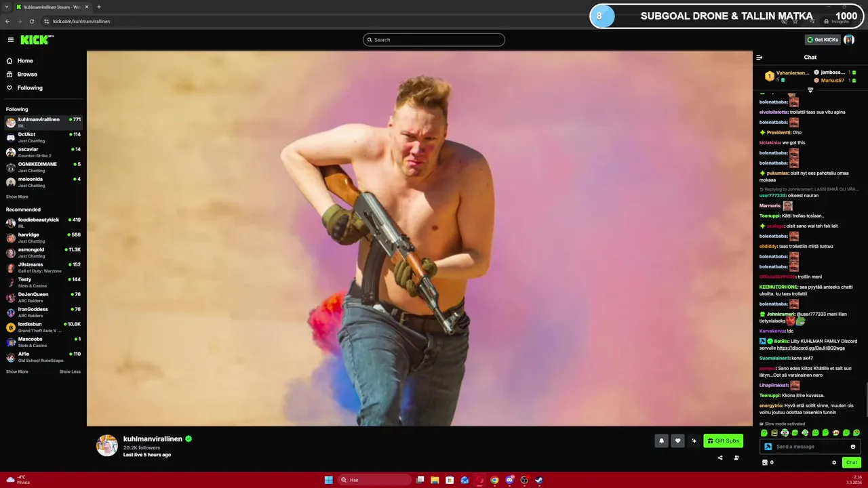The height and width of the screenshot is (488, 868).
Task: Open the Discord invite link in chat
Action: point(810,348)
